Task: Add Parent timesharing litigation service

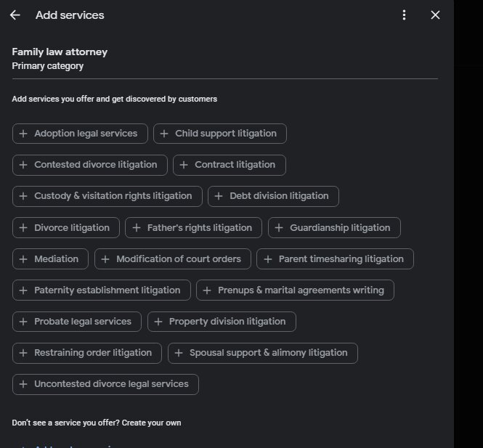Action: tap(335, 259)
